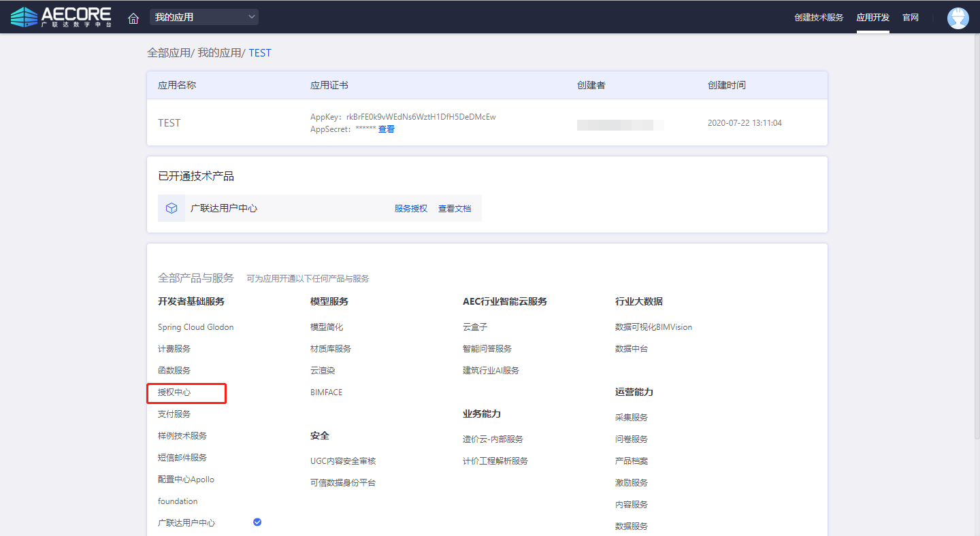The height and width of the screenshot is (536, 980).
Task: Go to home via house icon
Action: coord(133,18)
